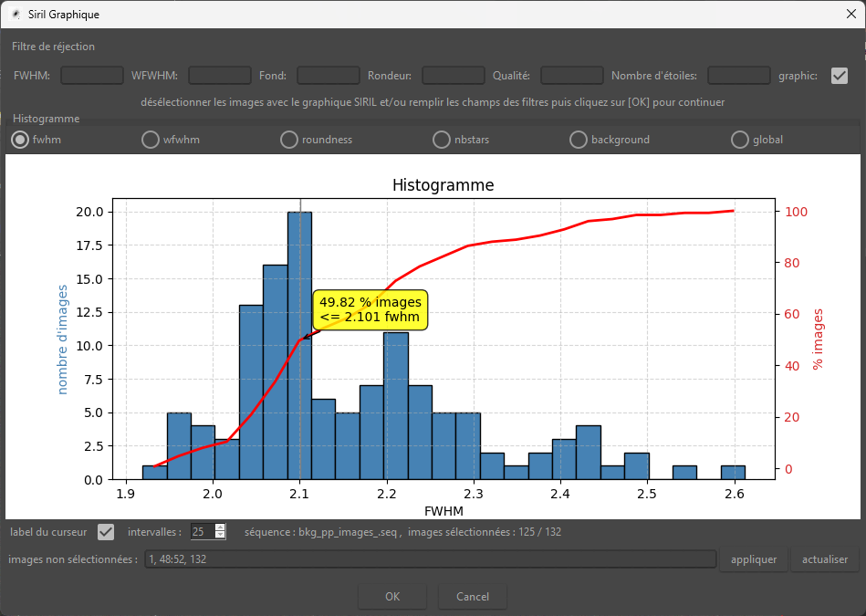Focus the Rondeur filter field
This screenshot has width=866, height=616.
tap(454, 75)
